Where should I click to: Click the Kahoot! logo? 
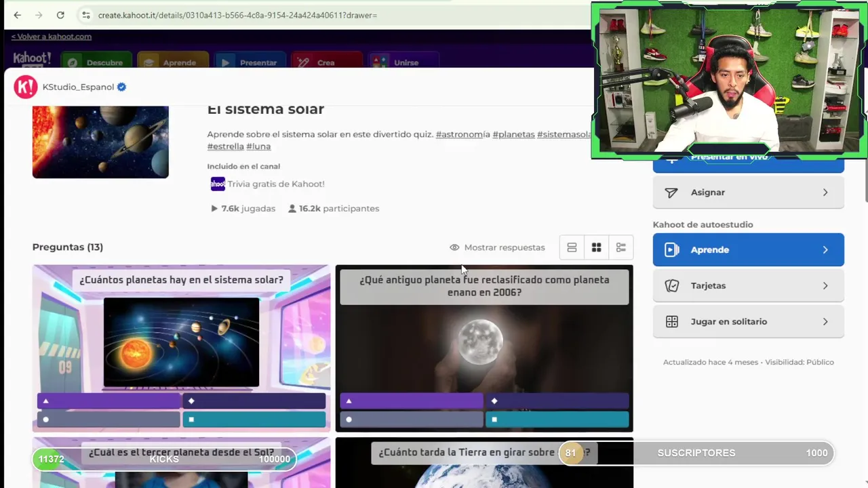32,60
